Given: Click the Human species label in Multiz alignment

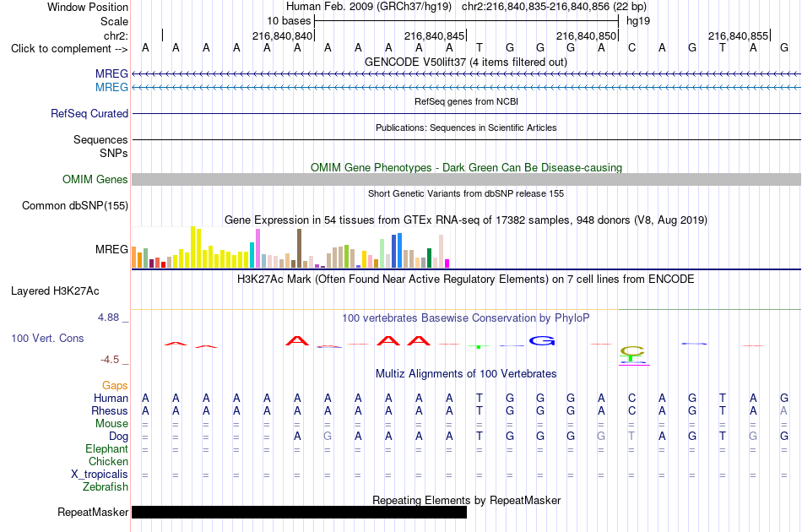Looking at the screenshot, I should 111,398.
